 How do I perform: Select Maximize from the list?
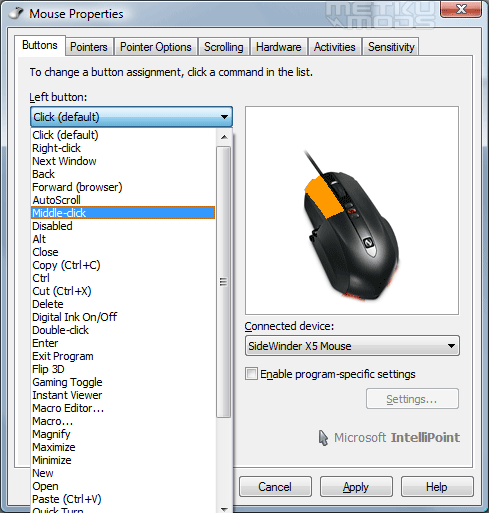tap(123, 447)
